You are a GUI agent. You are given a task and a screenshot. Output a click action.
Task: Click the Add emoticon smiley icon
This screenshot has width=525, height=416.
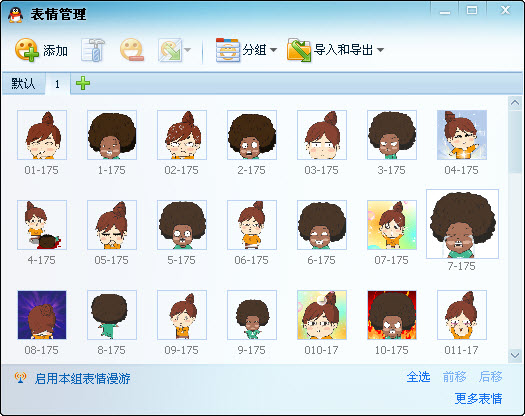26,50
